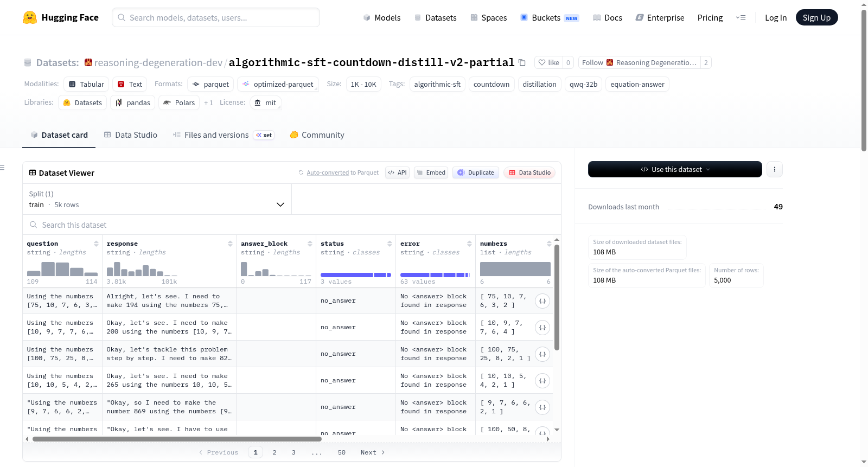Go to Spaces
Screen dimensions: 868x467
488,17
